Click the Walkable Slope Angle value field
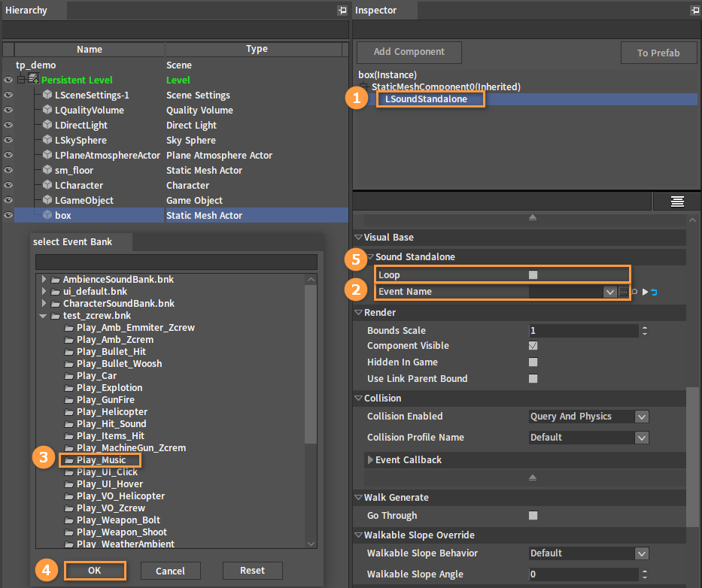Image resolution: width=702 pixels, height=588 pixels. (583, 574)
